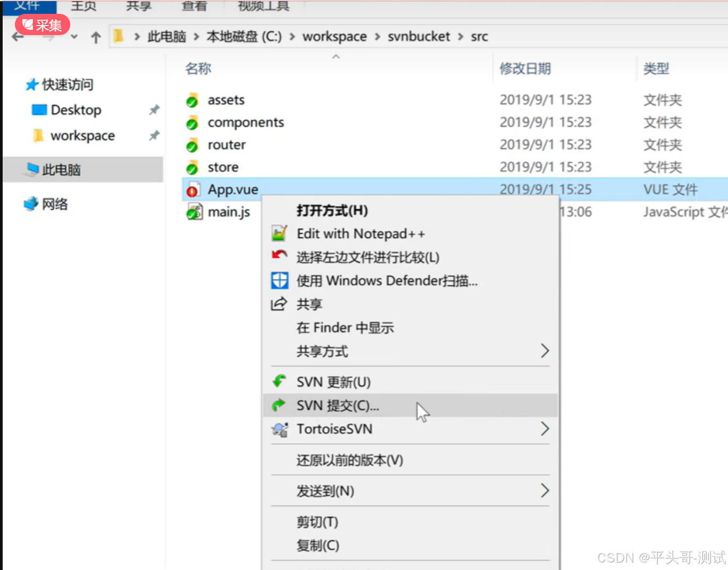Select 剪切(T) in context menu
728x570 pixels.
(x=410, y=522)
